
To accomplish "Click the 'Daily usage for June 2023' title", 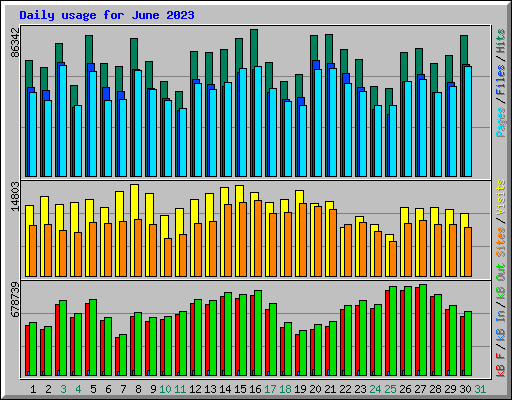I will coord(107,15).
